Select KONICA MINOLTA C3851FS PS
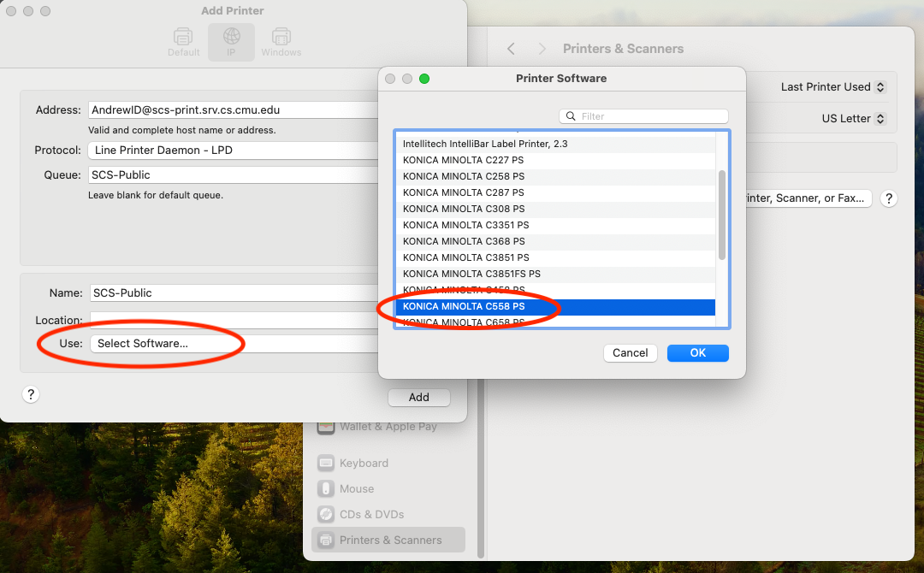The image size is (924, 573). tap(555, 274)
